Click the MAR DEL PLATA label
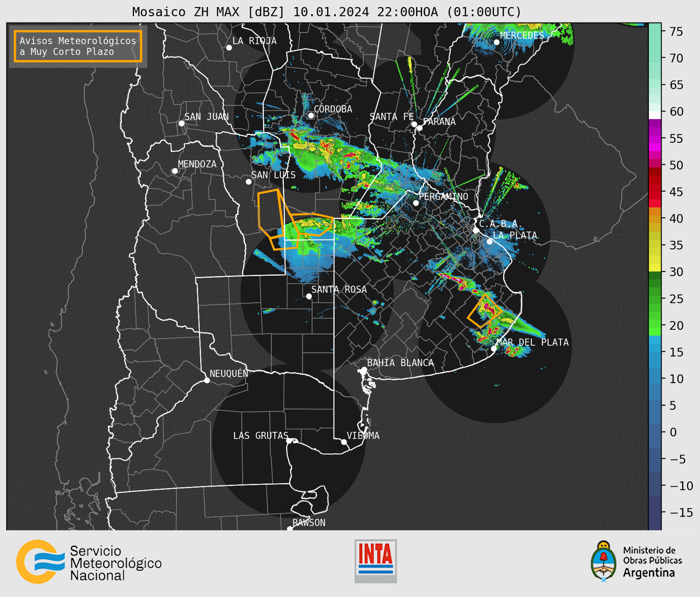Screen dimensions: 700x597 coord(532,343)
